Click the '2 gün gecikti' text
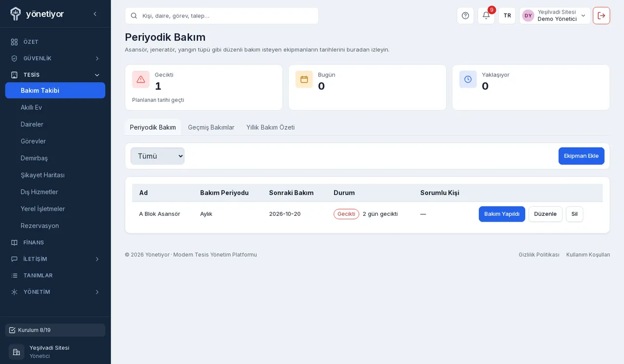The height and width of the screenshot is (364, 624). point(380,214)
